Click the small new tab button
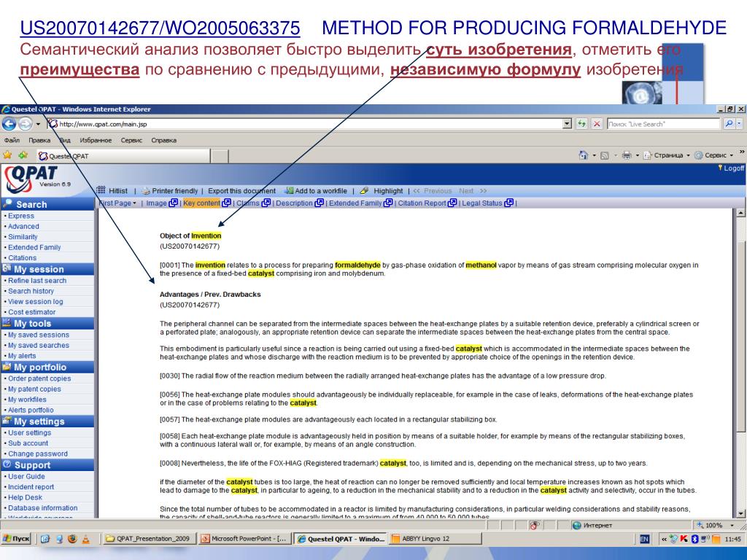 pos(219,156)
